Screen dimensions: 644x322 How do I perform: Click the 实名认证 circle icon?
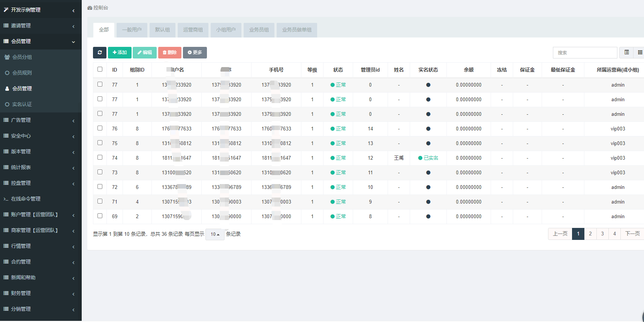point(7,104)
